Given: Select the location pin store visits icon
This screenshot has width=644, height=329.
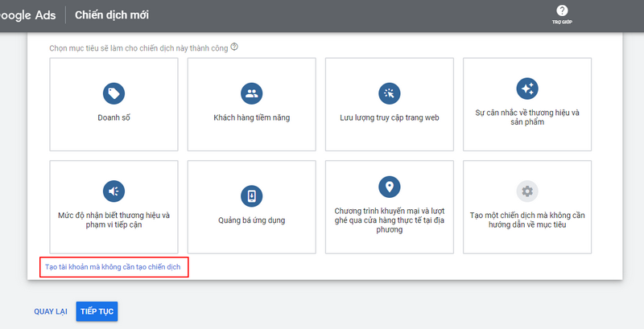Looking at the screenshot, I should tap(390, 187).
